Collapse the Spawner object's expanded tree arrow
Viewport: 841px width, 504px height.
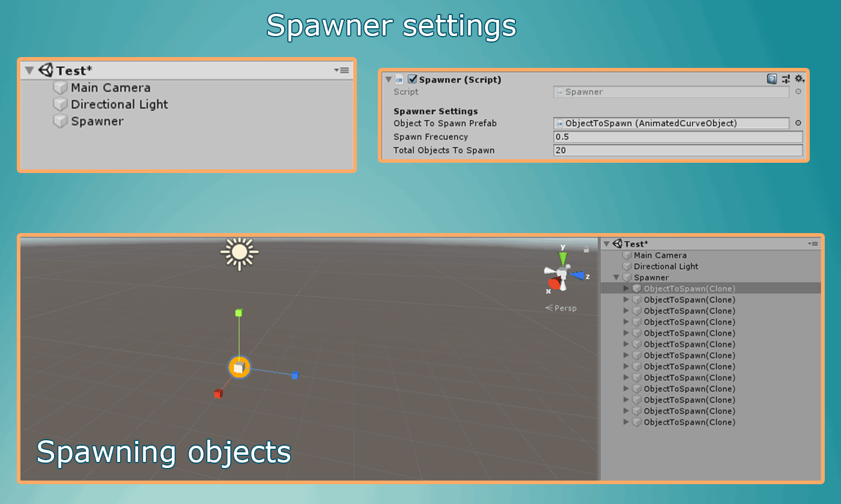(616, 278)
